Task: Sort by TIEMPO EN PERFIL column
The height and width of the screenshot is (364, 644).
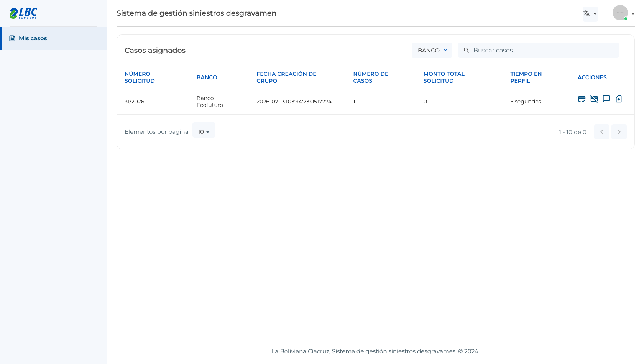Action: tap(526, 77)
